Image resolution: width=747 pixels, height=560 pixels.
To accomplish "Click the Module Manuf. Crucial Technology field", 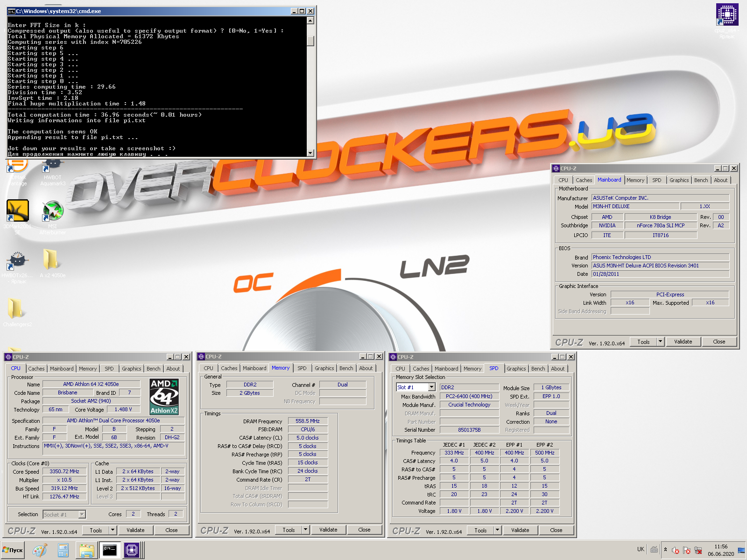I will click(x=469, y=405).
